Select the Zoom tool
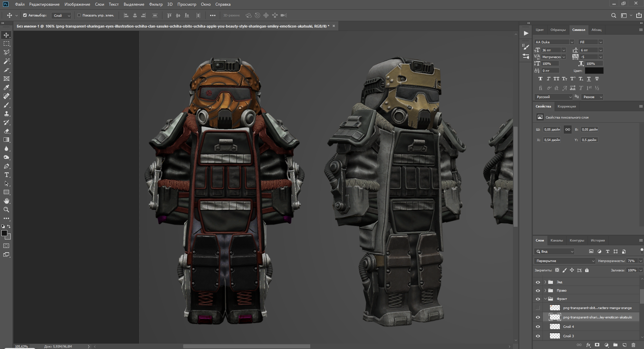The image size is (644, 349). point(6,210)
